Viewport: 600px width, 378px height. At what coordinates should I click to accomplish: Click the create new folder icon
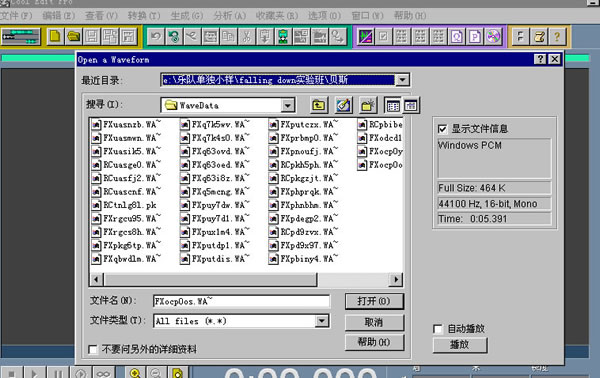[x=367, y=105]
